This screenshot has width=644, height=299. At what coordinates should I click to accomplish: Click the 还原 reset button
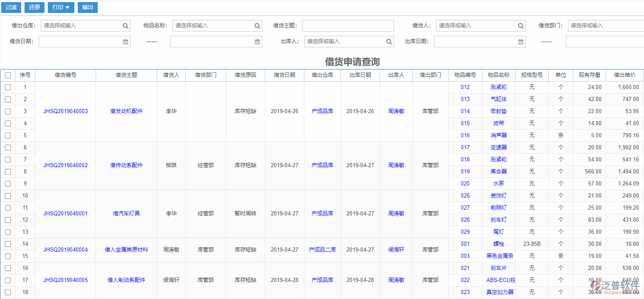pos(35,7)
